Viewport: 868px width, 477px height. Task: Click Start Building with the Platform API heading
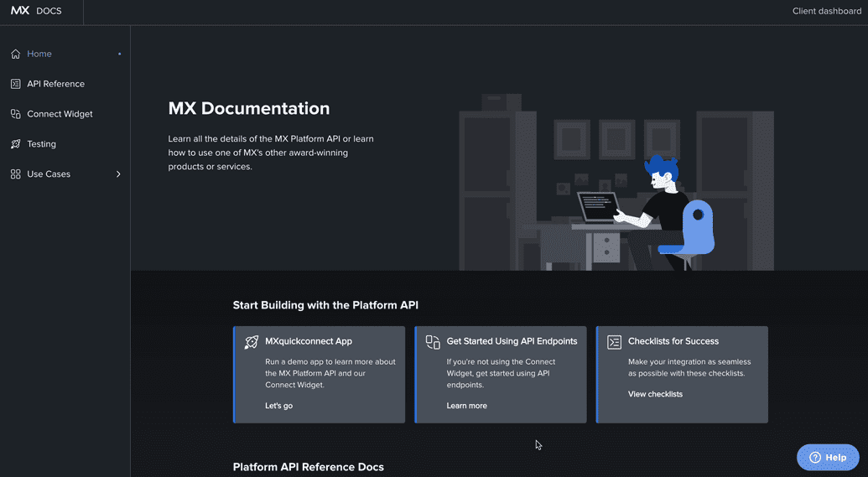pos(325,305)
